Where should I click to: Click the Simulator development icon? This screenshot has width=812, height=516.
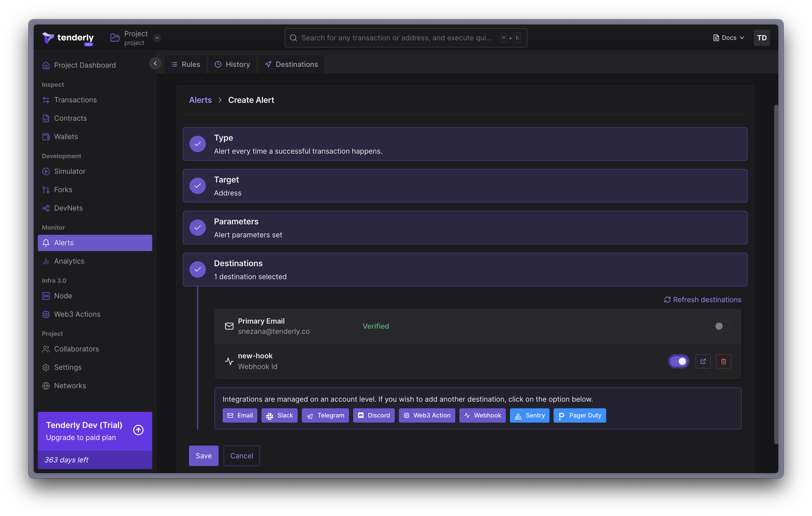tap(46, 171)
